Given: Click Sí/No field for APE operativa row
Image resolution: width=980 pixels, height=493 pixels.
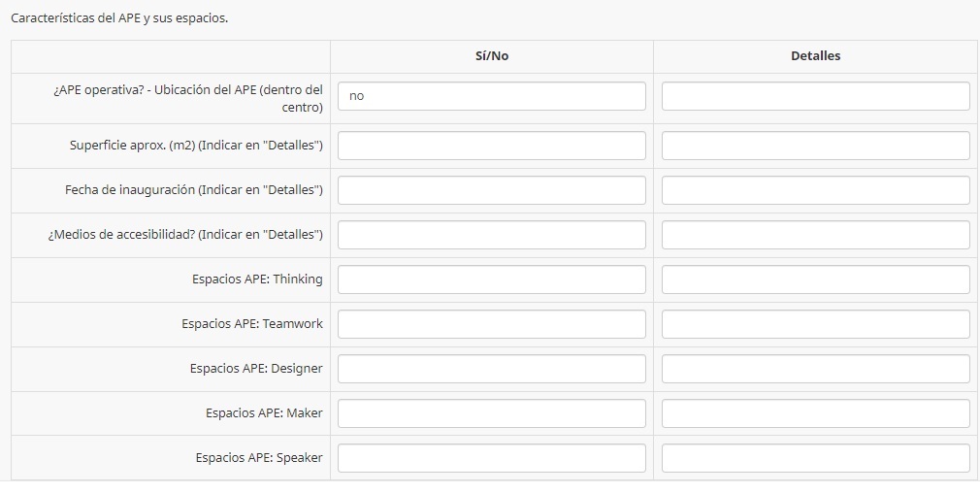Looking at the screenshot, I should (491, 96).
